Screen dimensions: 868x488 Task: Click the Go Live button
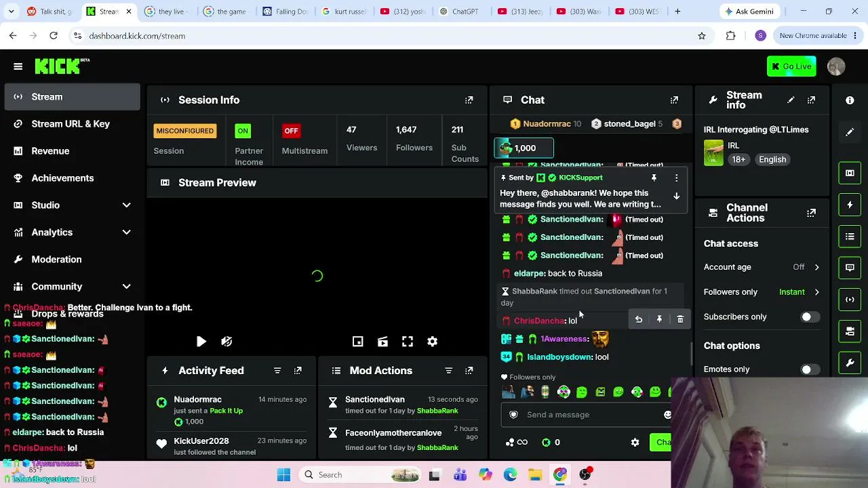click(791, 66)
